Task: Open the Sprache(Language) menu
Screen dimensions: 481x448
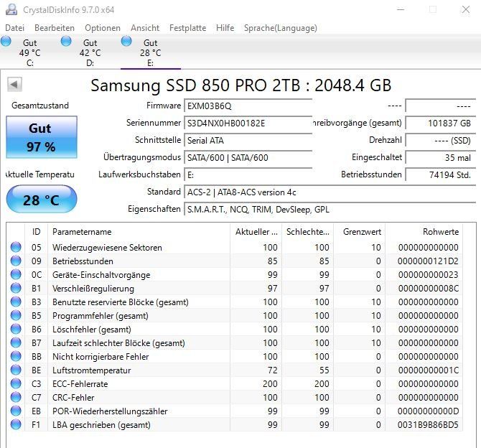Action: (281, 28)
